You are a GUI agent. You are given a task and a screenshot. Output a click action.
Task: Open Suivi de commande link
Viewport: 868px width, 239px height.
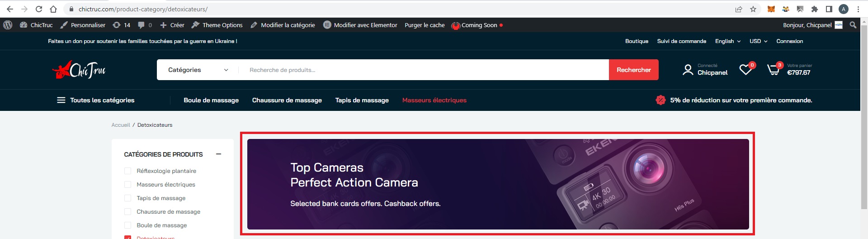point(681,41)
